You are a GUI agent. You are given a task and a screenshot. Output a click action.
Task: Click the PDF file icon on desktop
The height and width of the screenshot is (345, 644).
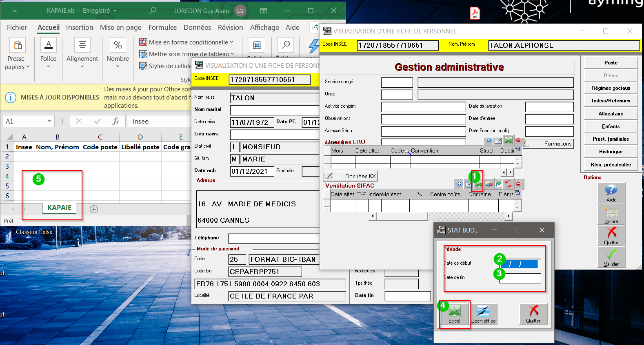(x=475, y=13)
